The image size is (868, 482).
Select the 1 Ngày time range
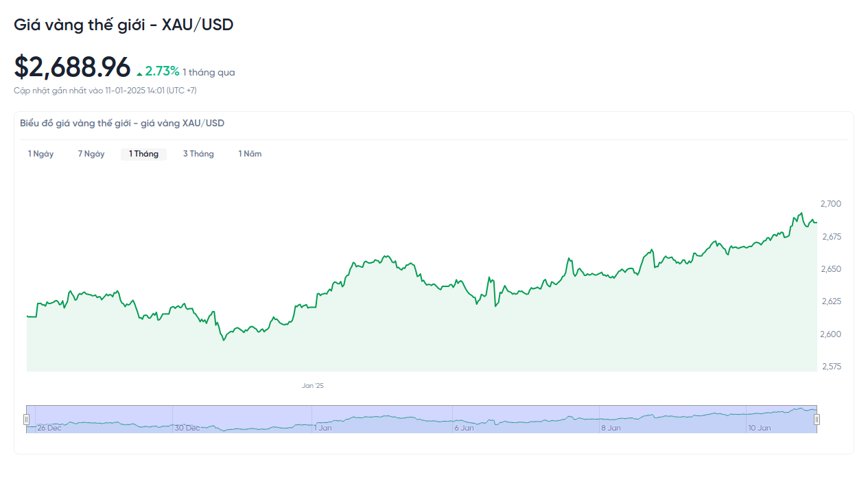40,154
